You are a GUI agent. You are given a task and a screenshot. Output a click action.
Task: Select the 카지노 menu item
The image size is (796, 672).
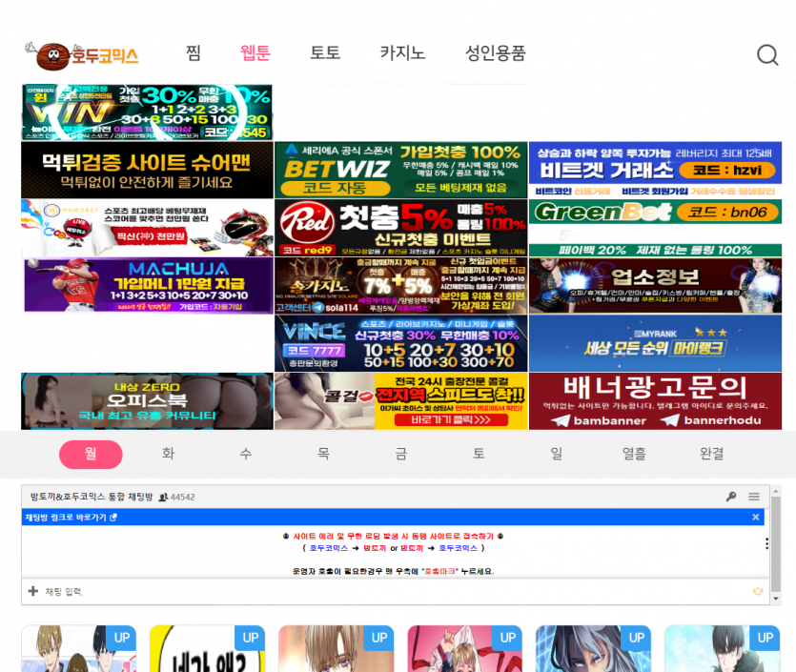[x=401, y=54]
